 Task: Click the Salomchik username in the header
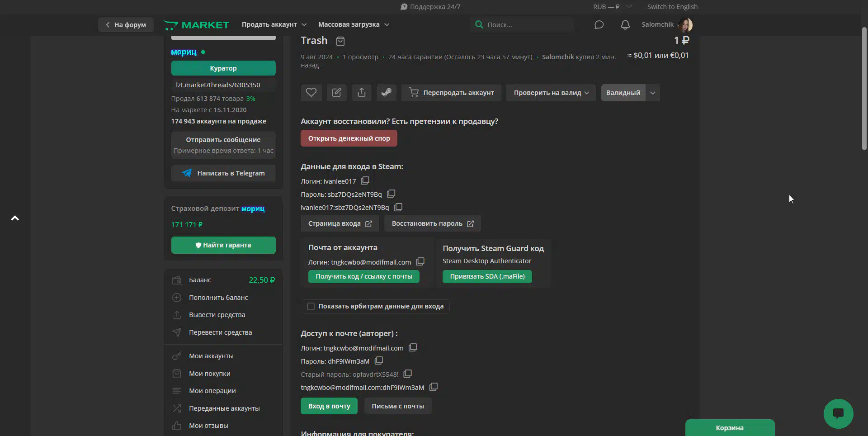(x=658, y=24)
